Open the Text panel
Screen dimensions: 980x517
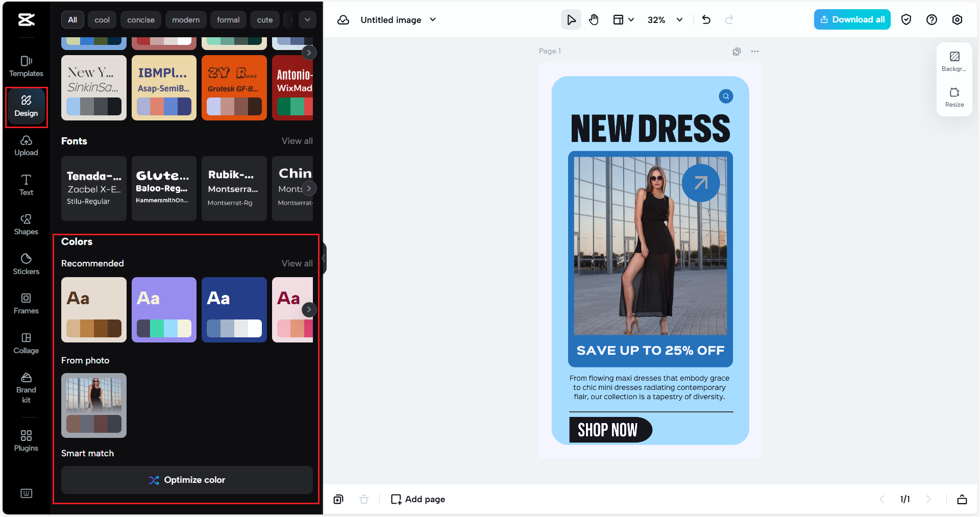(26, 185)
